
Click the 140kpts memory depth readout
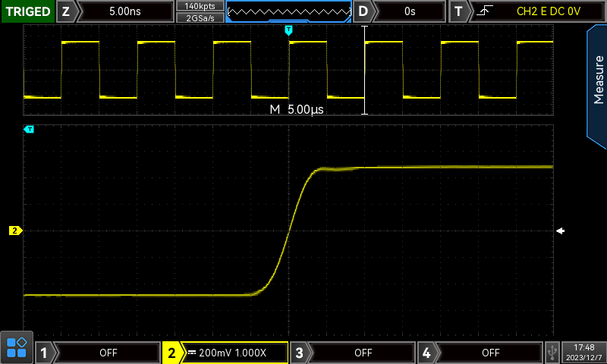coord(199,6)
